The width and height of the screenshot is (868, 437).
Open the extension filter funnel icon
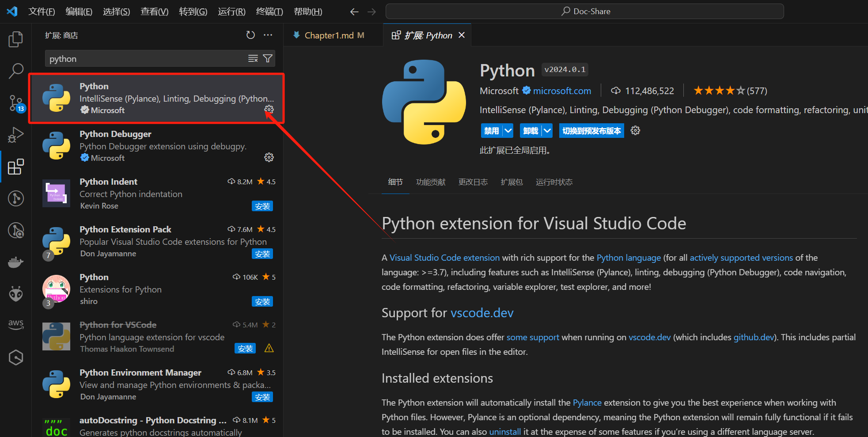pos(268,58)
